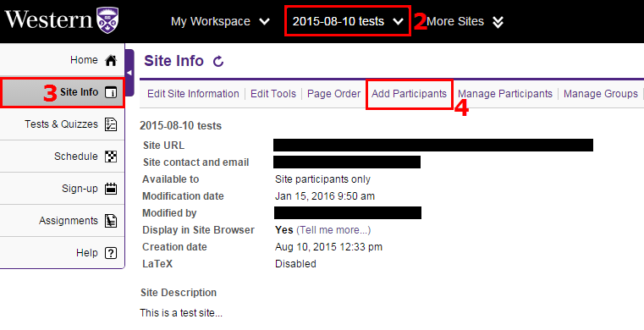Image resolution: width=644 pixels, height=330 pixels.
Task: Expand the My Workspace dropdown chevron
Action: click(265, 21)
